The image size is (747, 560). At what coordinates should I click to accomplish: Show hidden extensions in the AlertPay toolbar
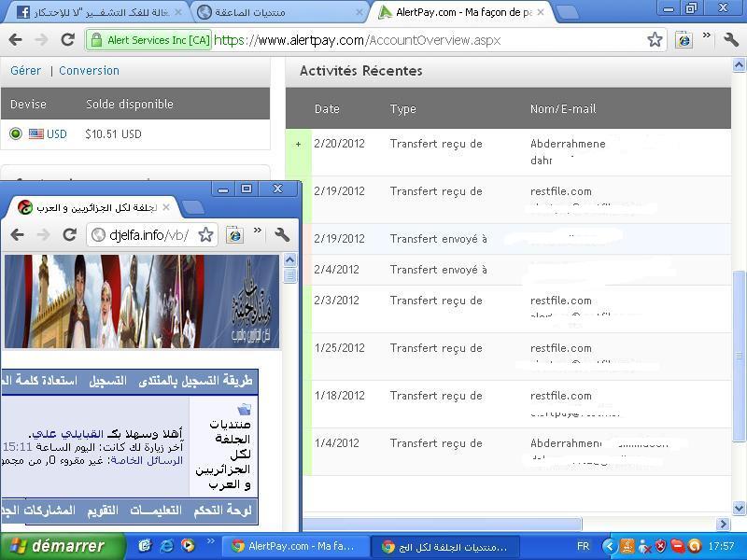[707, 35]
